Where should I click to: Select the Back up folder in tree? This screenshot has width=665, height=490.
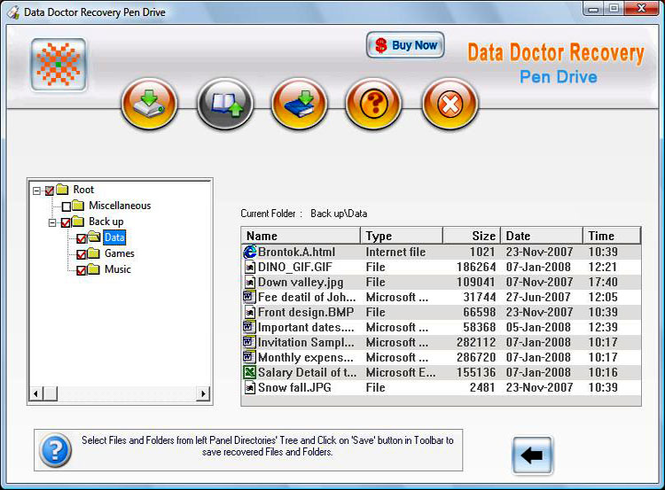click(x=106, y=221)
